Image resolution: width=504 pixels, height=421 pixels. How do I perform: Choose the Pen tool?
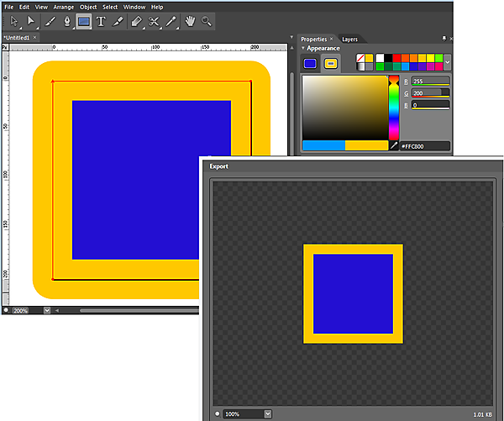point(66,21)
